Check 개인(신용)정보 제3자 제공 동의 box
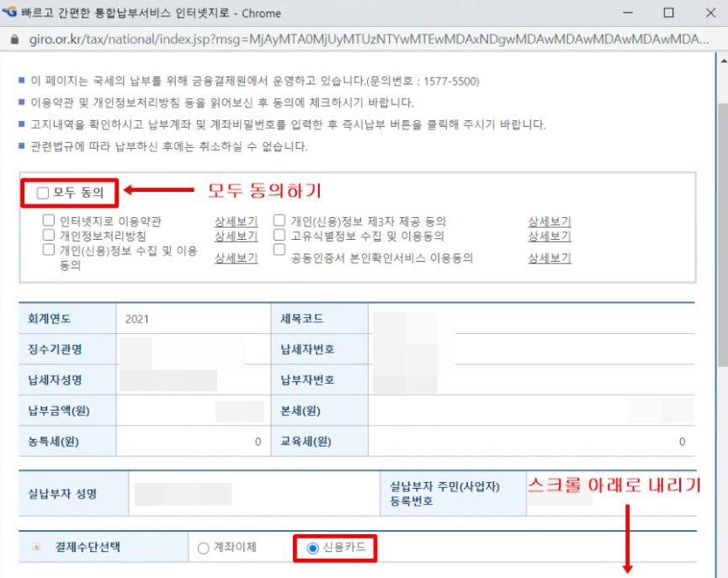The height and width of the screenshot is (578, 728). [x=279, y=220]
